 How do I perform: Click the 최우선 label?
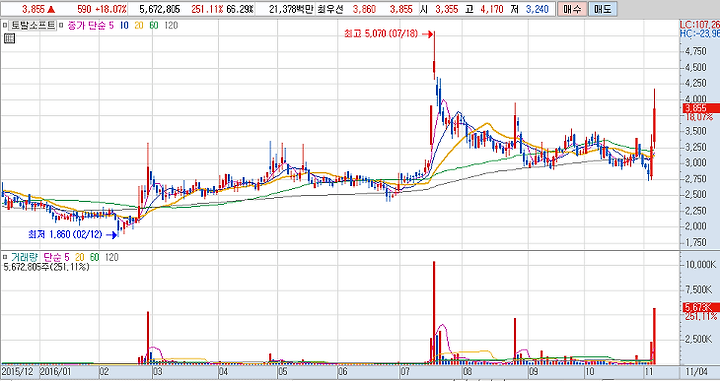330,9
